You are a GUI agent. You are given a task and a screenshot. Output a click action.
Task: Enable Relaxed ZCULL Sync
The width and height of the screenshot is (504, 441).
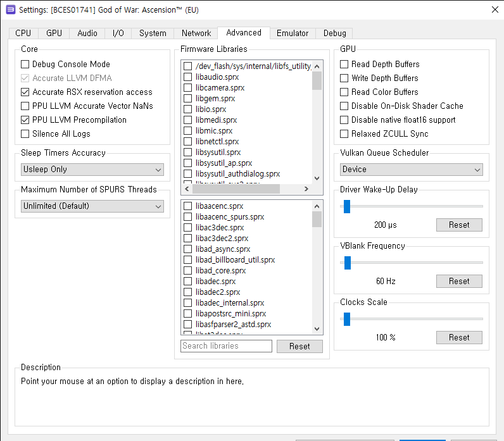(344, 134)
